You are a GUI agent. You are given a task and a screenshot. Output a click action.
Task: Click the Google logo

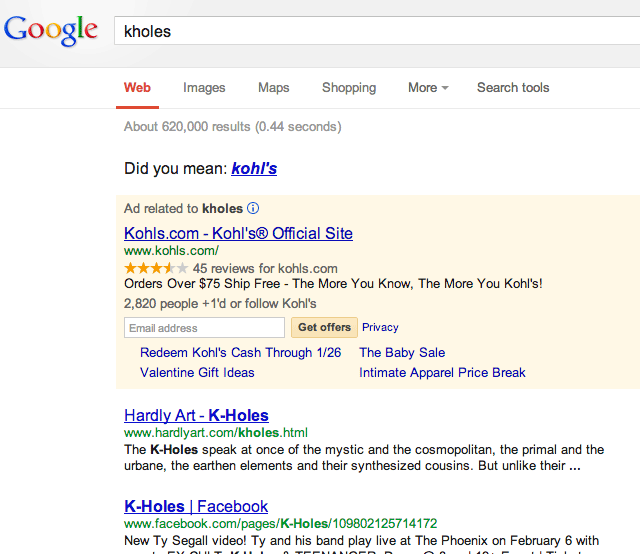click(51, 31)
